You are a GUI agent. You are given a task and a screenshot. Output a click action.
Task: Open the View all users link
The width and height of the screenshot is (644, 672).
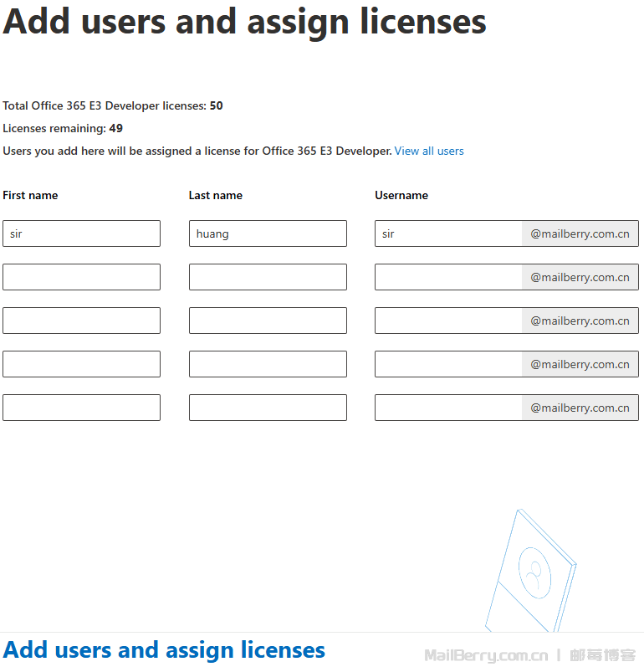429,151
